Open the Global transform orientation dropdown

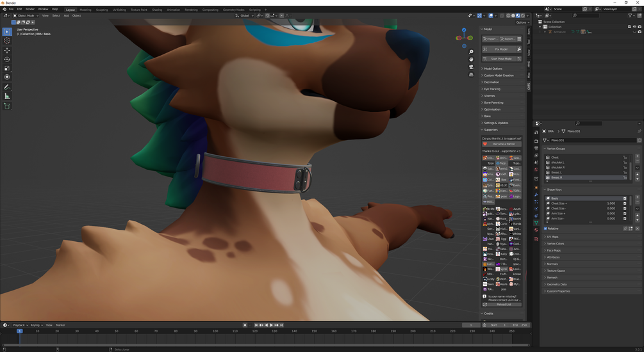tap(244, 15)
